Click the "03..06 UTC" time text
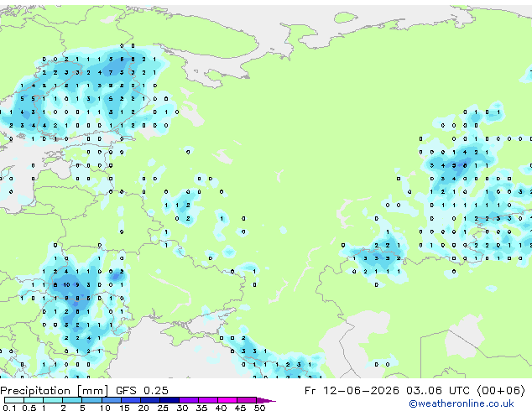 pos(438,391)
